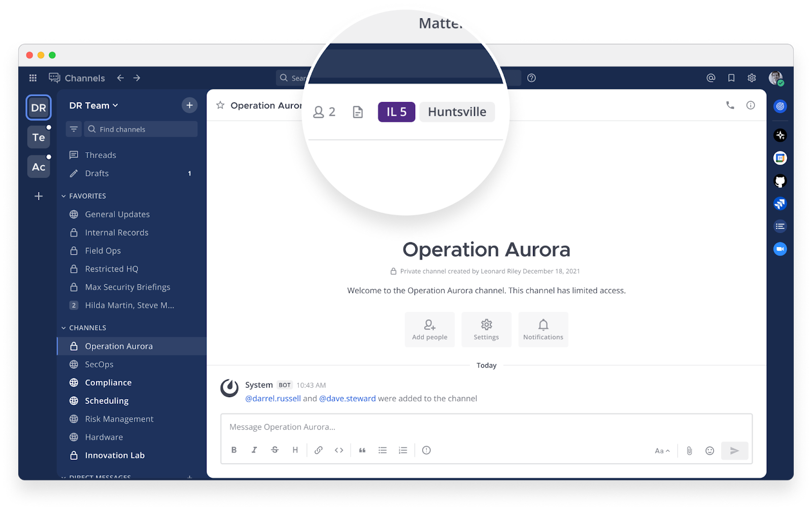Toggle formatting bar with Aa control
Image resolution: width=812 pixels, height=510 pixels.
[662, 451]
